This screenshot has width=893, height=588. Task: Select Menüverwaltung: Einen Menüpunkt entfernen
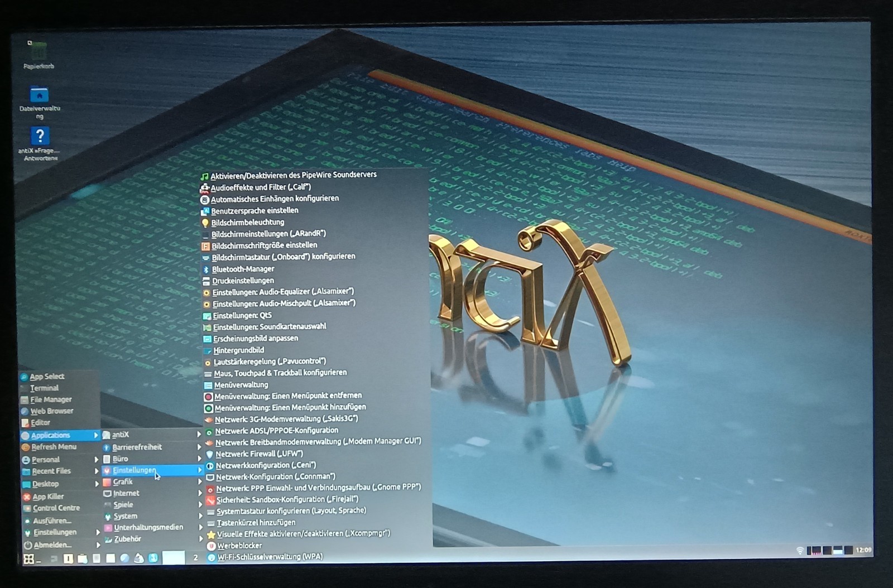click(x=288, y=396)
